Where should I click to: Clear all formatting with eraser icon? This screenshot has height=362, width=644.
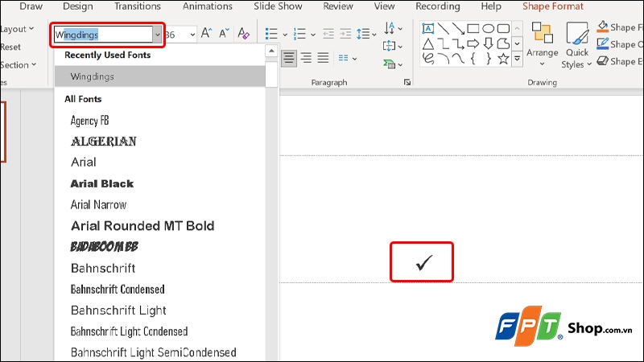click(x=243, y=33)
